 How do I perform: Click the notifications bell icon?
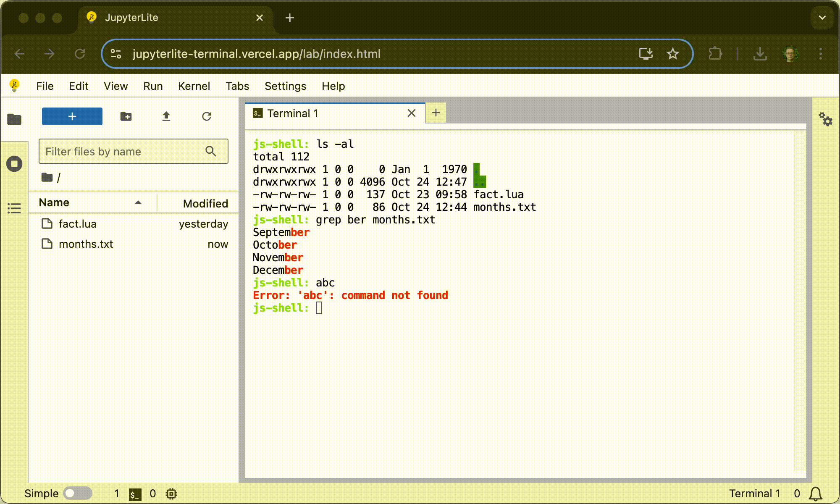[x=815, y=493]
